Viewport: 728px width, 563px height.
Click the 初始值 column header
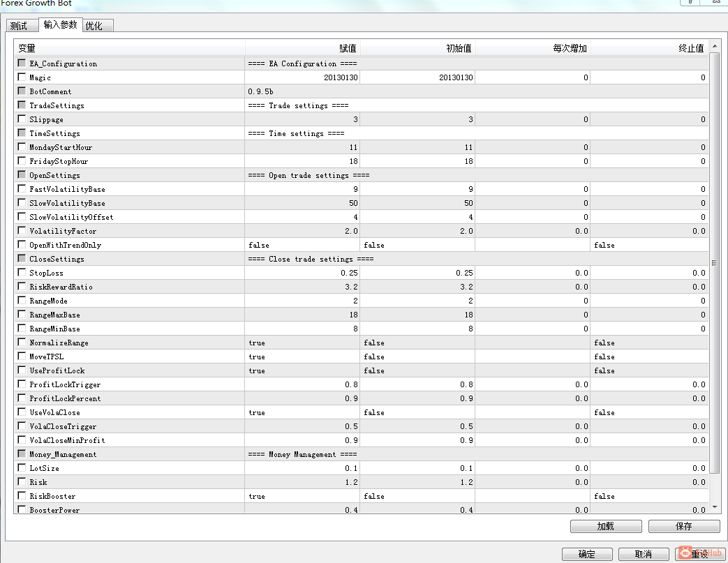418,48
